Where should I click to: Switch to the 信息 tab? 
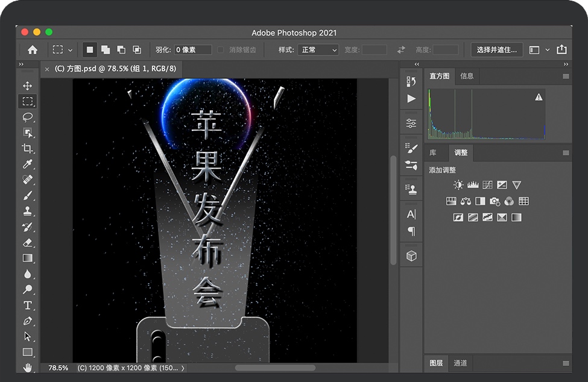(x=467, y=76)
